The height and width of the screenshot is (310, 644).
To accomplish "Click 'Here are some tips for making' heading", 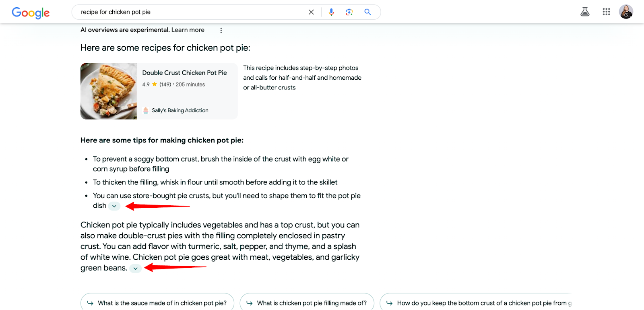I will click(x=162, y=140).
